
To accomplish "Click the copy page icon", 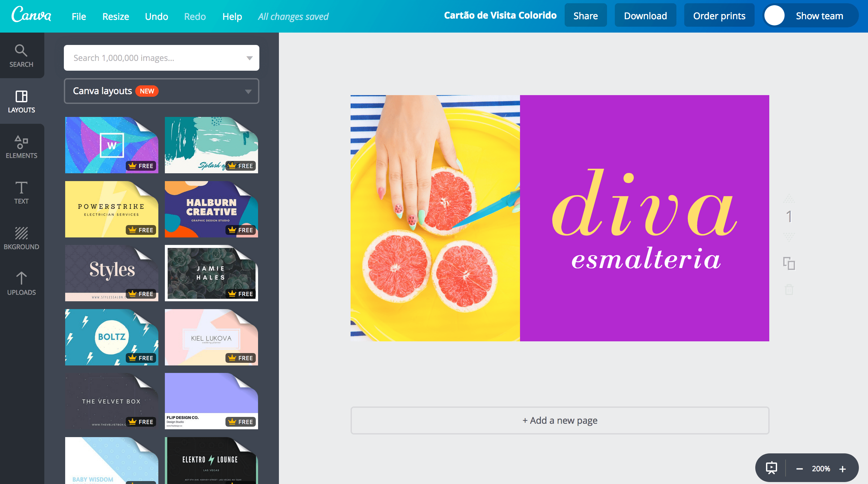I will click(x=789, y=263).
